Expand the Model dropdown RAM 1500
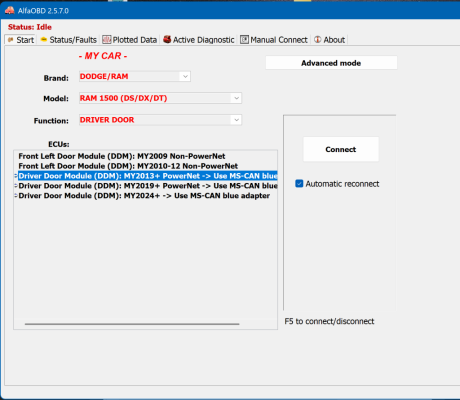The width and height of the screenshot is (460, 400). [160, 98]
